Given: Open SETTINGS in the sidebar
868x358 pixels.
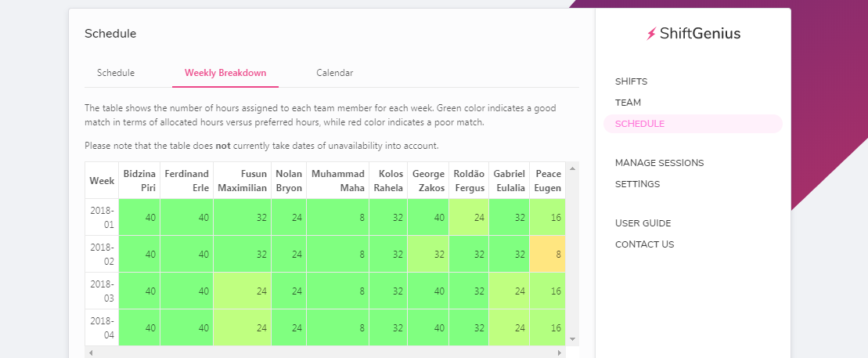Looking at the screenshot, I should click(637, 184).
